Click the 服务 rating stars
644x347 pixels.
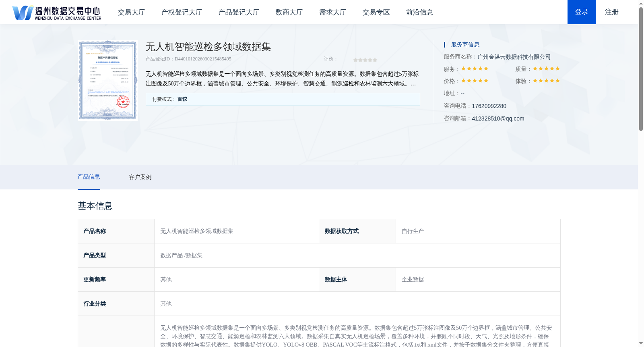pos(475,69)
